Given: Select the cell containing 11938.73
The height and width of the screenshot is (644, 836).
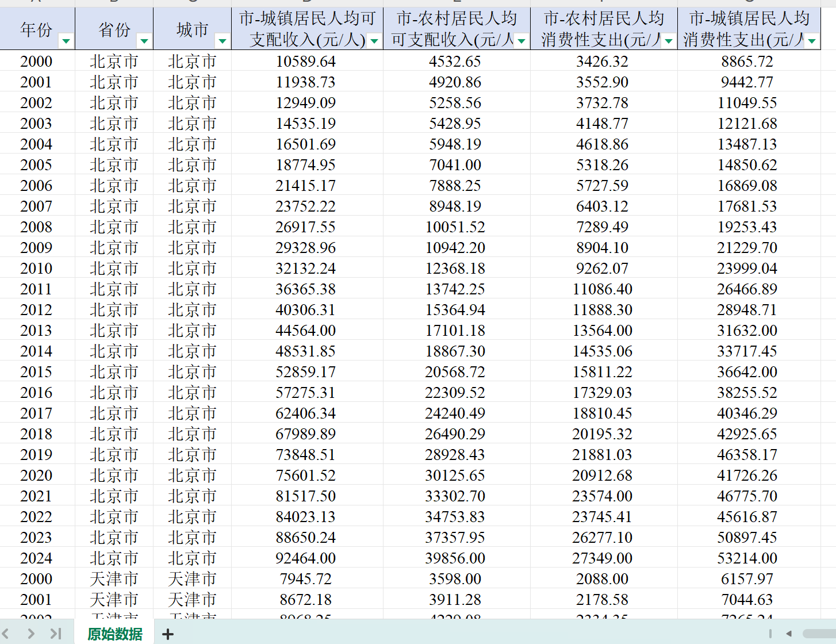Looking at the screenshot, I should 308,82.
